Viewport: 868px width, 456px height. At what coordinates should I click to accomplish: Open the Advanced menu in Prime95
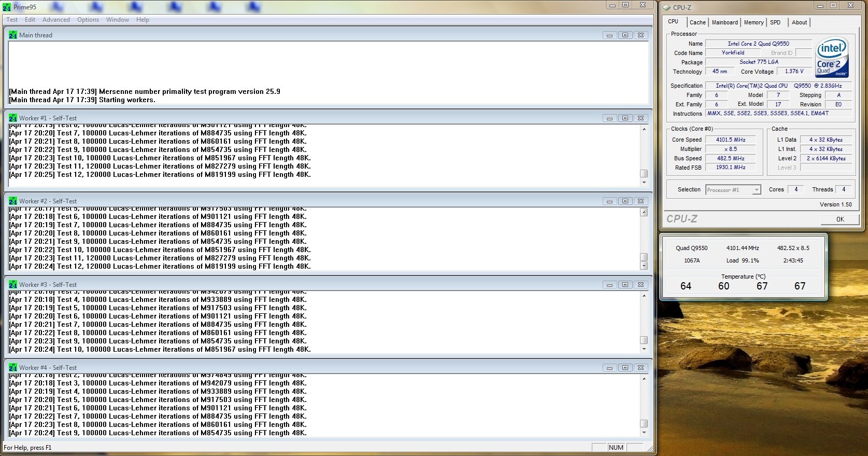(56, 20)
